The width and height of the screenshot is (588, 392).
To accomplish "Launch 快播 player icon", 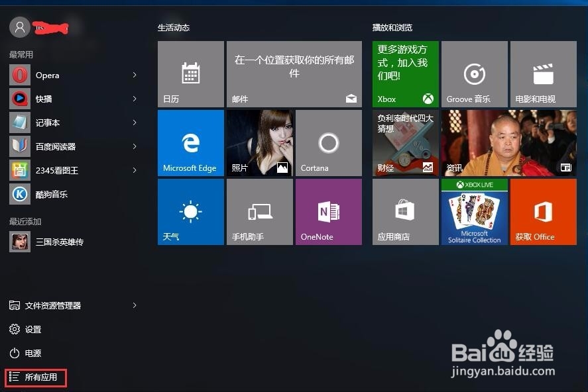I will click(x=20, y=99).
